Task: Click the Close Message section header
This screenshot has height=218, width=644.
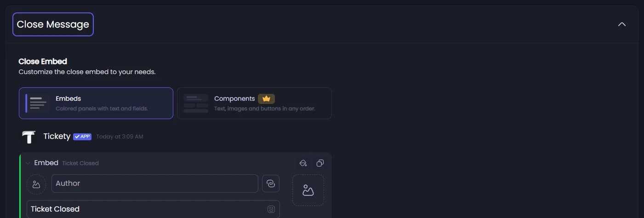Action: (53, 24)
